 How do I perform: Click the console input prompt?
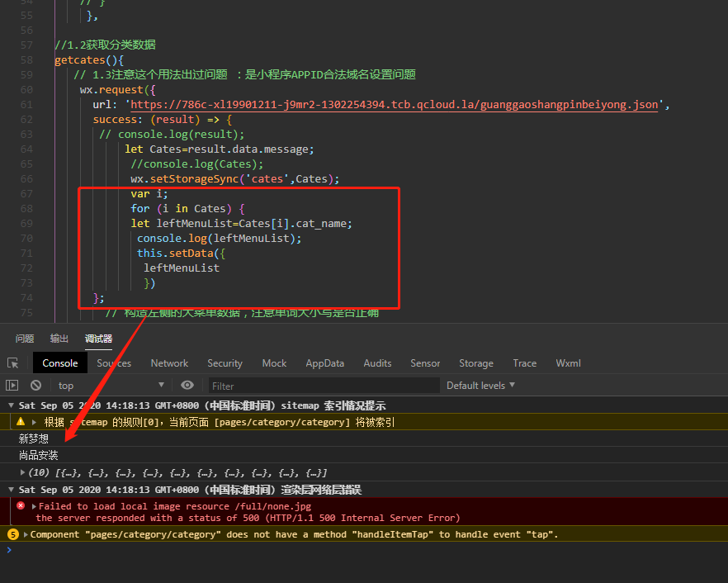[x=364, y=551]
